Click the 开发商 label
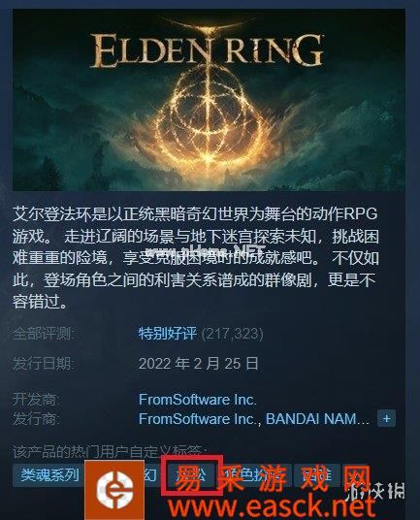The width and height of the screenshot is (420, 520). pyautogui.click(x=37, y=400)
